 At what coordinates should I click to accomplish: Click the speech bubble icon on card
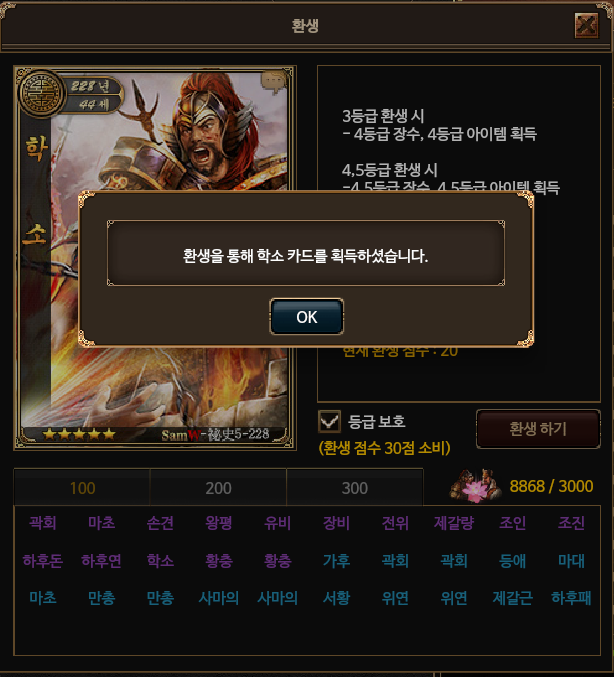274,82
